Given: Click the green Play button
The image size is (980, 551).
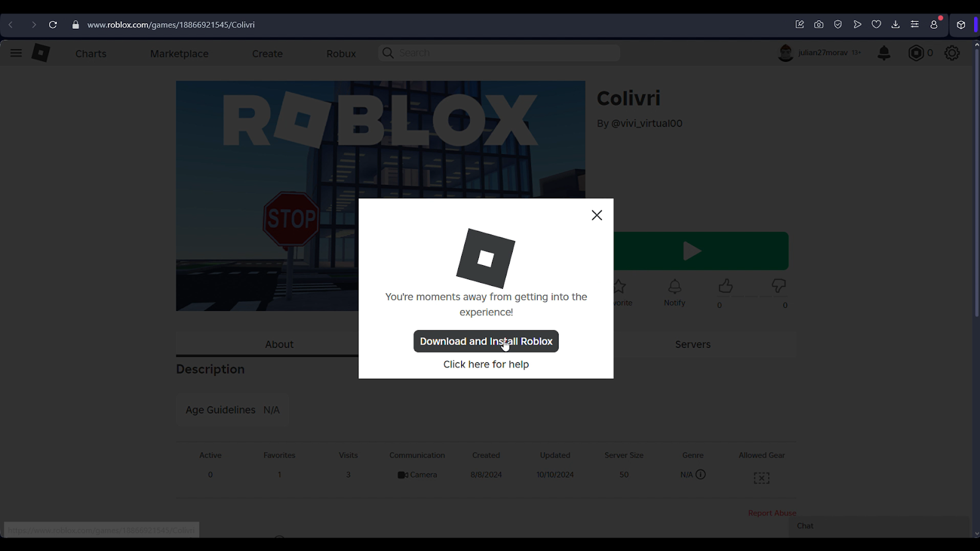Looking at the screenshot, I should point(701,251).
